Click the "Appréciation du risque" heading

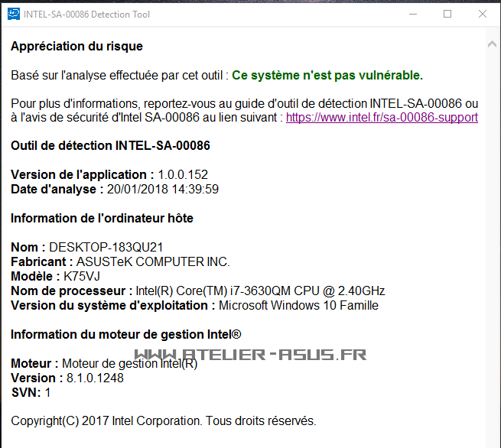(76, 47)
